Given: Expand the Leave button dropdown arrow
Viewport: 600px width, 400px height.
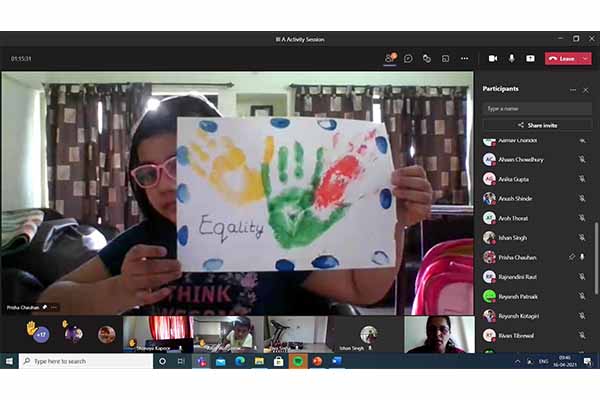Looking at the screenshot, I should [586, 59].
